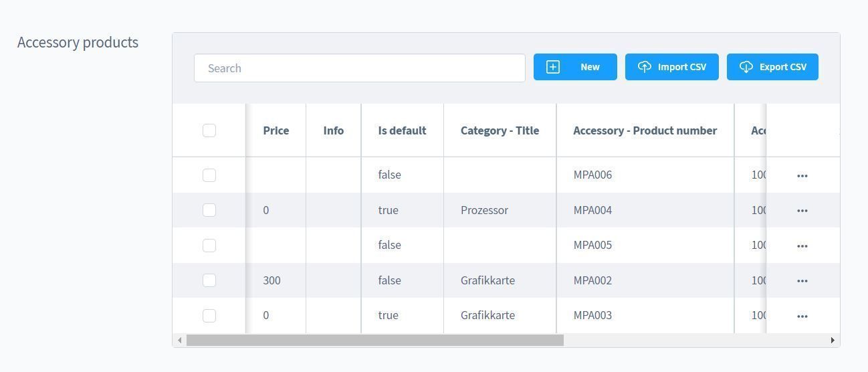The width and height of the screenshot is (868, 372).
Task: Click the Is default column header
Action: point(401,130)
